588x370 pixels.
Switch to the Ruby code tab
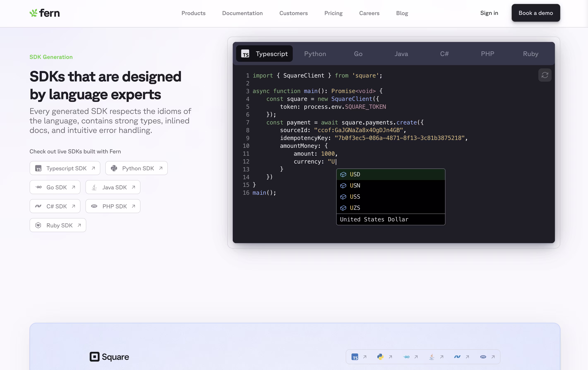point(530,54)
